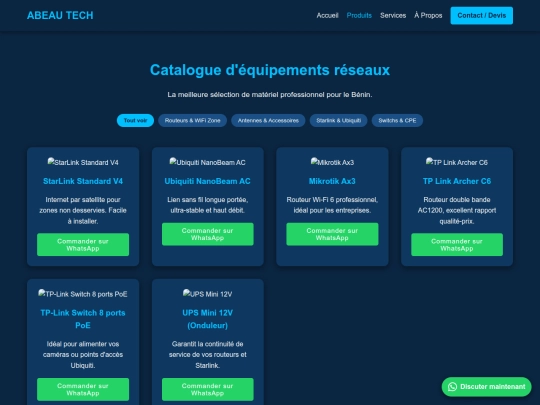
Task: Order UPS Mini 12V on WhatsApp
Action: (208, 390)
